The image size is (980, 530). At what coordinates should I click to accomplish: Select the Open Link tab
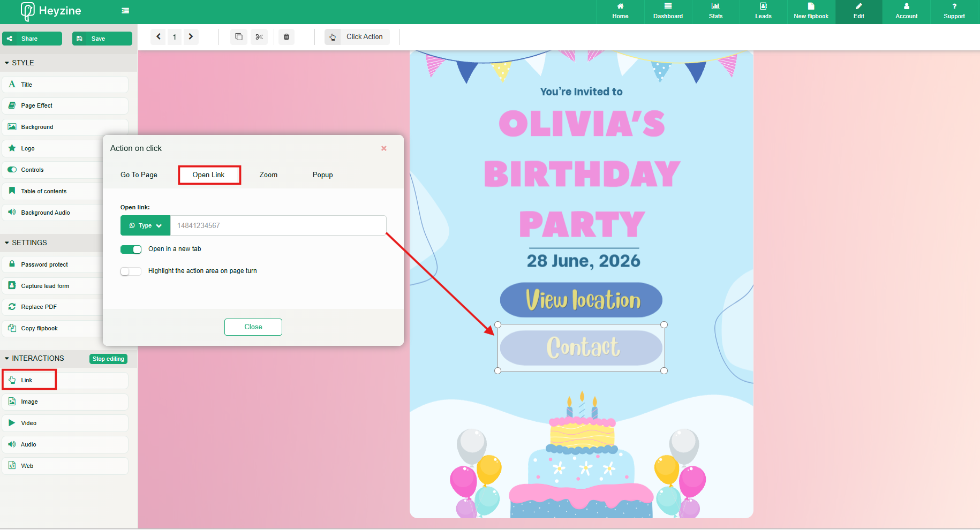coord(209,175)
